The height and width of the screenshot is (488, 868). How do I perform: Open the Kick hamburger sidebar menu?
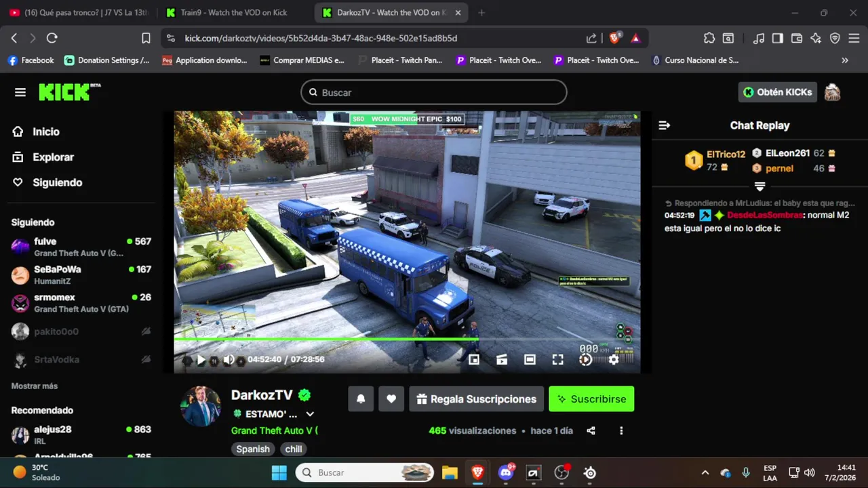pos(20,92)
